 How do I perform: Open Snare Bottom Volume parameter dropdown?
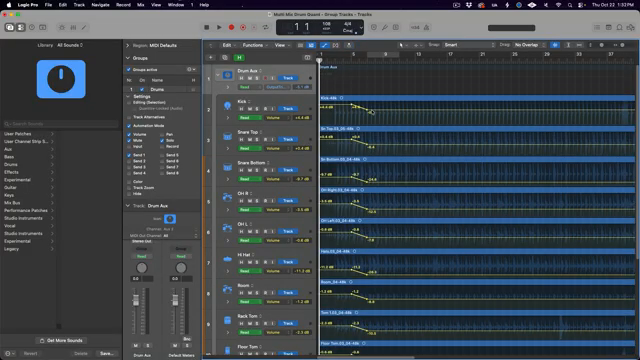click(x=277, y=179)
